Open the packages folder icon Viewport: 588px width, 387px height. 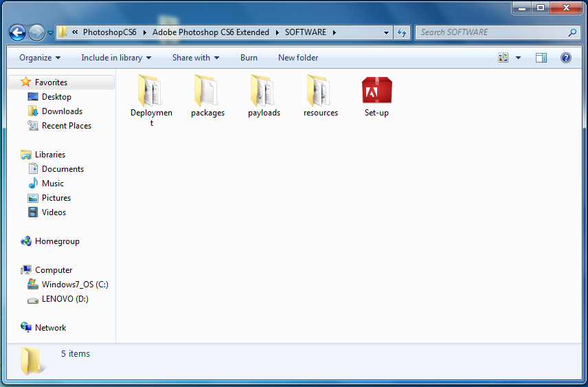207,91
